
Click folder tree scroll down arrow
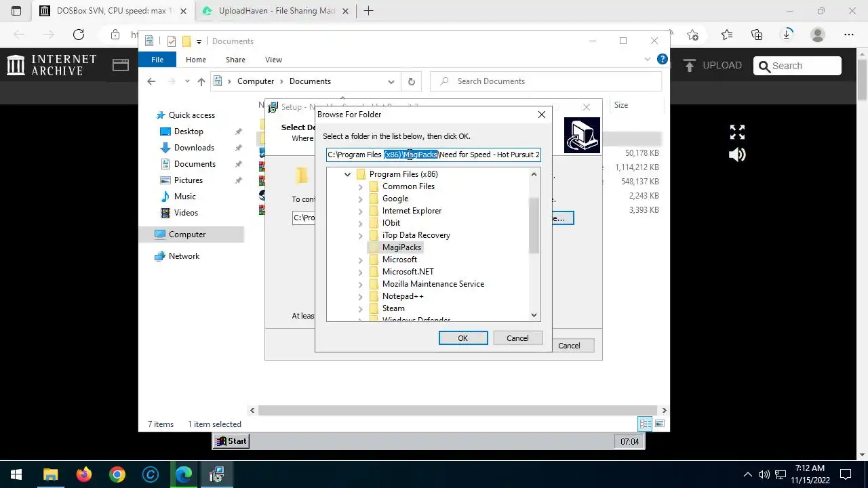pyautogui.click(x=534, y=315)
